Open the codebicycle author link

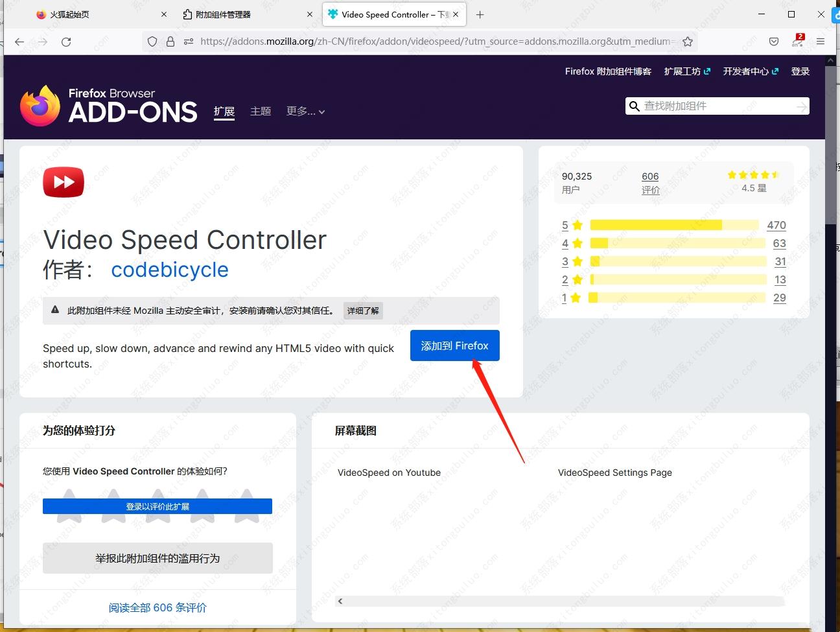[x=170, y=270]
